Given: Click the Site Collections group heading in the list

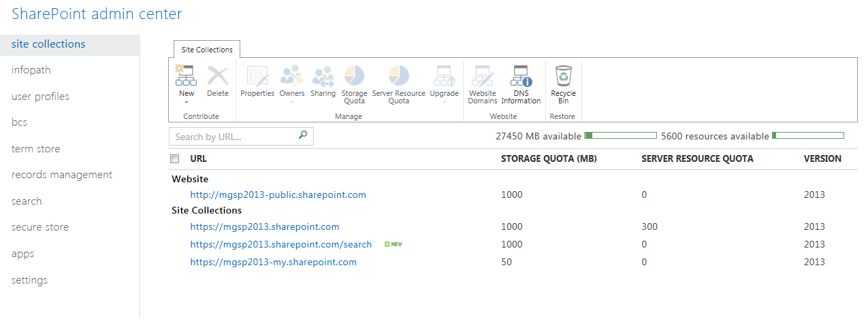Looking at the screenshot, I should [206, 210].
